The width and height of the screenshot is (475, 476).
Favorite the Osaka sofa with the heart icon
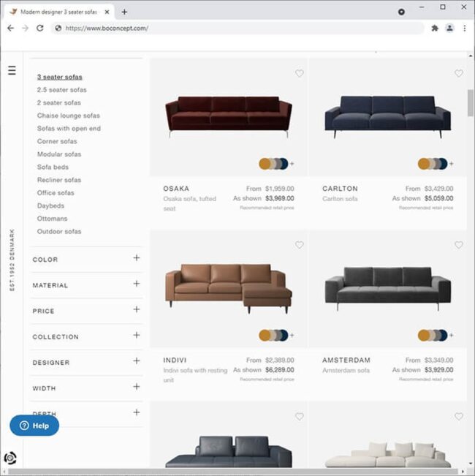[299, 74]
